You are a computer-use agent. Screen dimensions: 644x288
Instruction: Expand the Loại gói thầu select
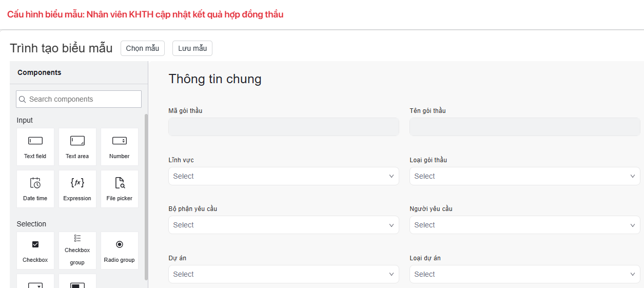(x=524, y=176)
